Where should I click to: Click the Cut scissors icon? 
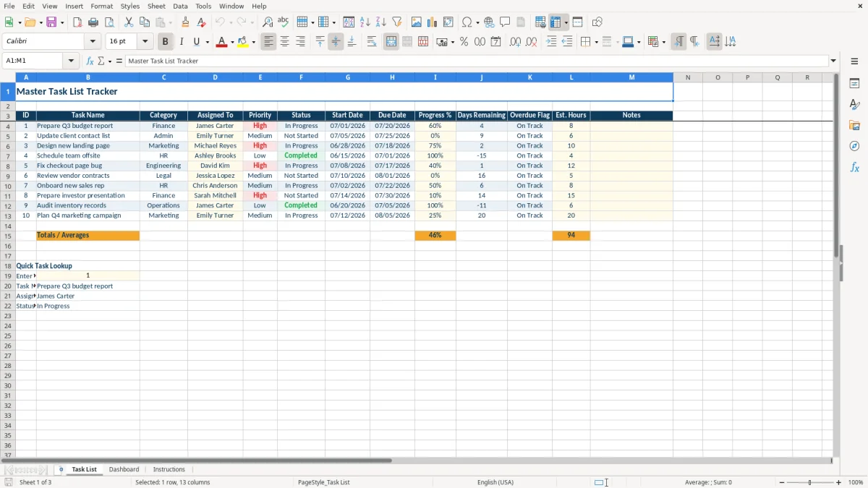[129, 22]
